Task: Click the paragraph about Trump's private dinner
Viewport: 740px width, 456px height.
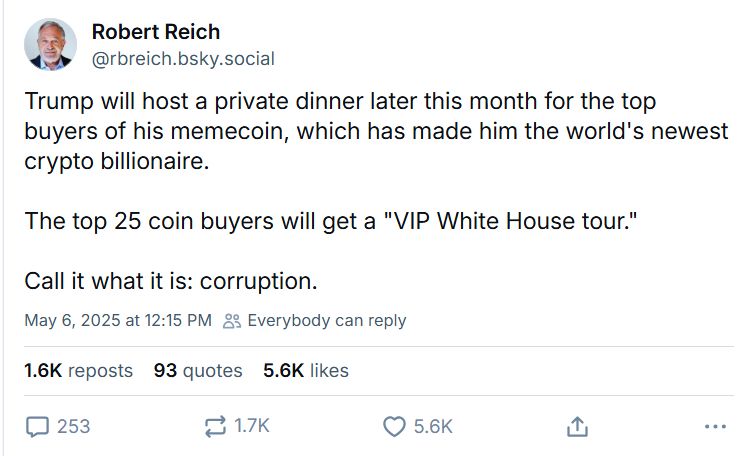Action: point(376,131)
